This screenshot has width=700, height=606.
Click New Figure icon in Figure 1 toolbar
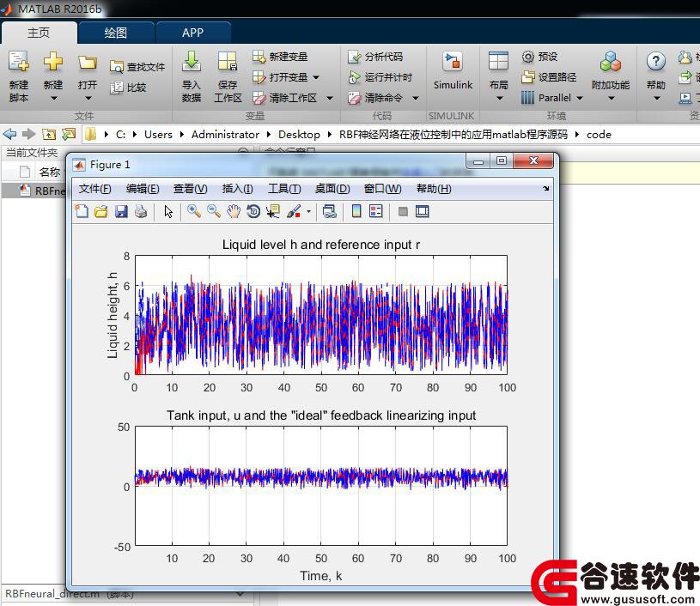click(x=82, y=211)
